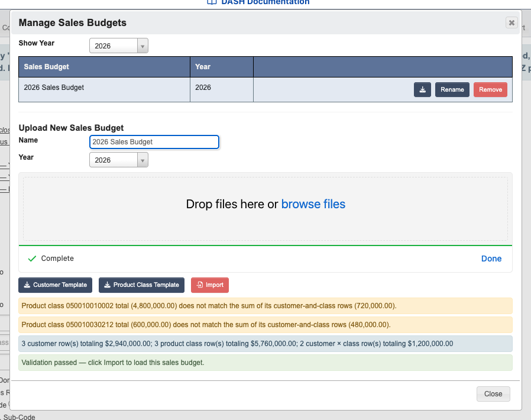
Task: Click Done on the completed upload
Action: click(x=491, y=259)
